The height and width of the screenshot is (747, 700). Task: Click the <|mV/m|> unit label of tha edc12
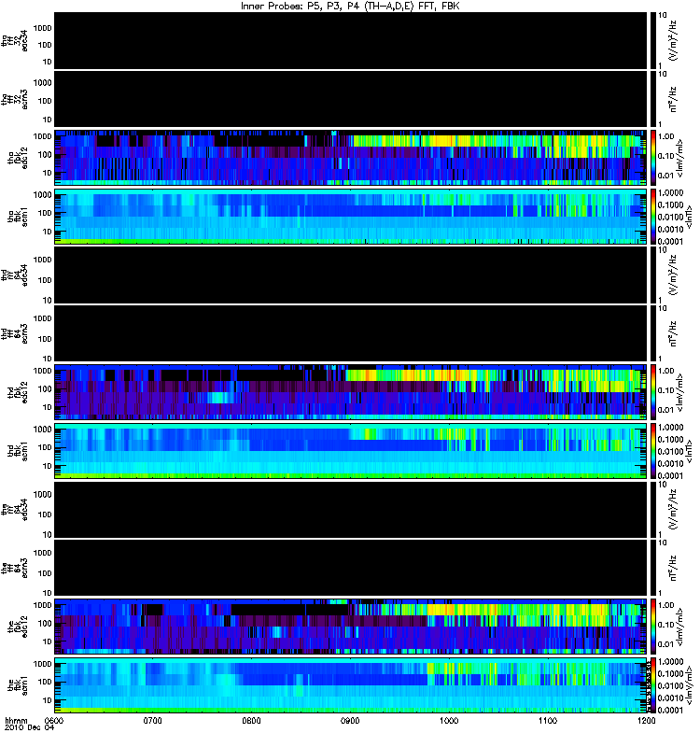coord(680,158)
